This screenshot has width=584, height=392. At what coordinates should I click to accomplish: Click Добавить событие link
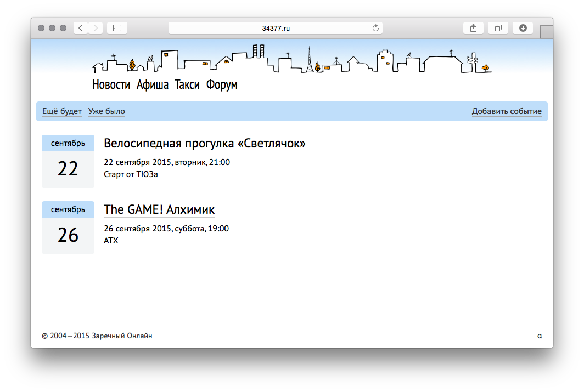point(507,111)
